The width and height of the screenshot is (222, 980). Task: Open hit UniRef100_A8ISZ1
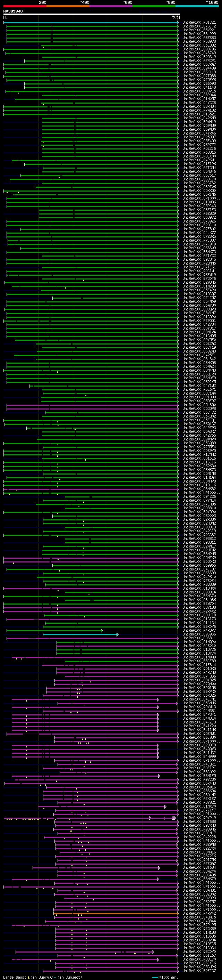tap(199, 23)
